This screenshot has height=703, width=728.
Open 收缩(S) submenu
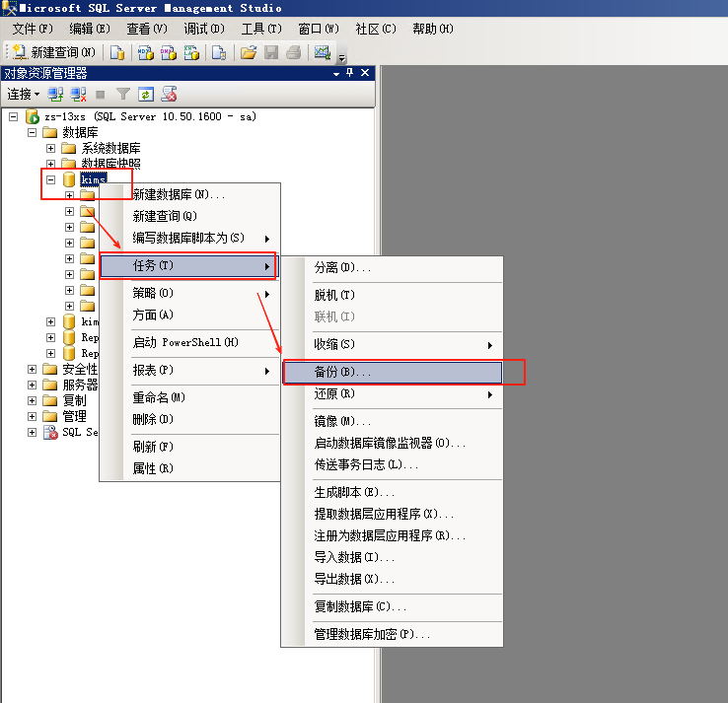coord(393,344)
